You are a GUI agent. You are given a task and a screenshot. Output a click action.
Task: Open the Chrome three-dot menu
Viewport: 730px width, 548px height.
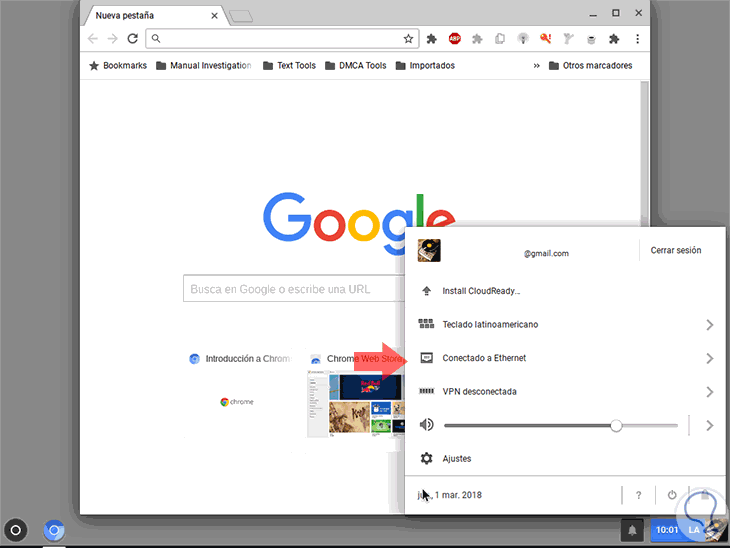pos(637,39)
